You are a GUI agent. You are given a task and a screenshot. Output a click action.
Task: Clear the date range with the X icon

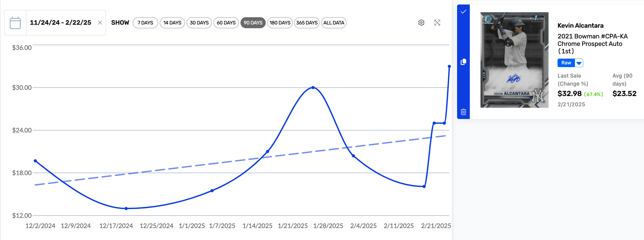click(x=100, y=23)
